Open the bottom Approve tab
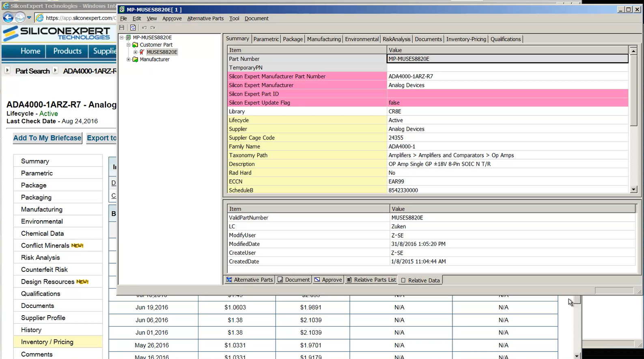 coord(328,279)
